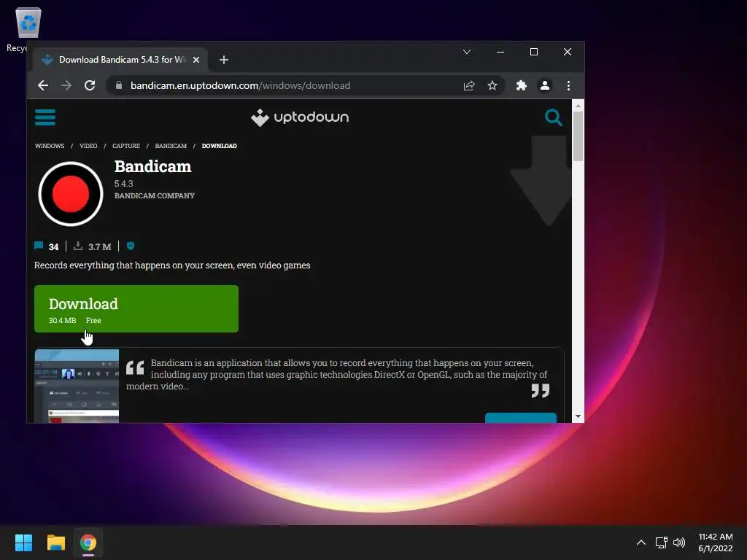Click the Bandicam red record app icon
Screen dimensions: 747x560
(x=71, y=194)
